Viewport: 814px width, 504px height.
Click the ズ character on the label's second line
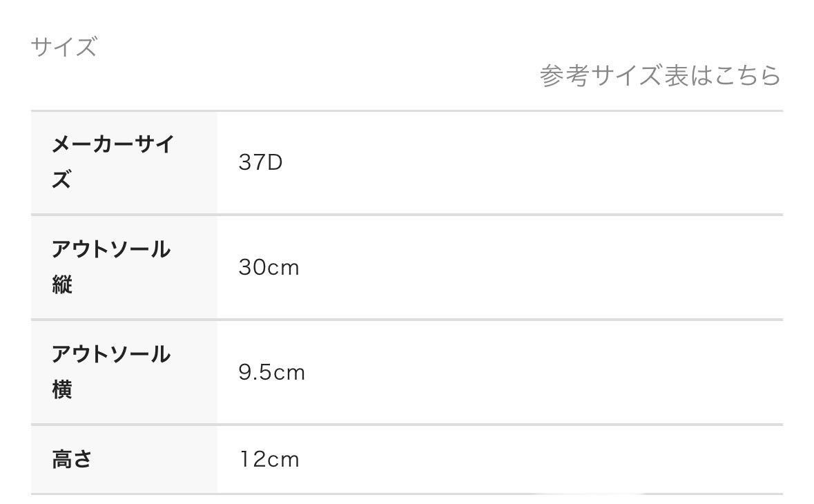click(x=62, y=181)
